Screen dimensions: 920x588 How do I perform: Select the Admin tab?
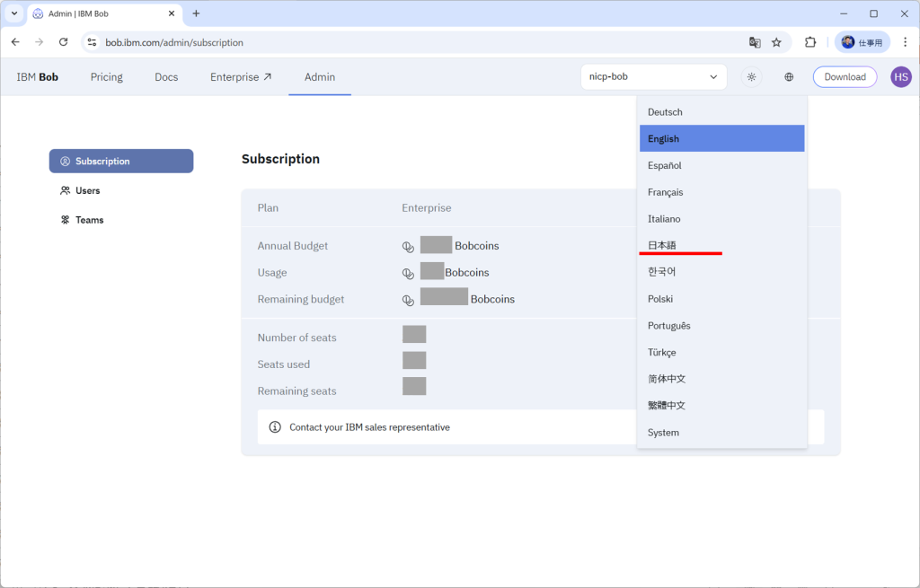pyautogui.click(x=320, y=77)
